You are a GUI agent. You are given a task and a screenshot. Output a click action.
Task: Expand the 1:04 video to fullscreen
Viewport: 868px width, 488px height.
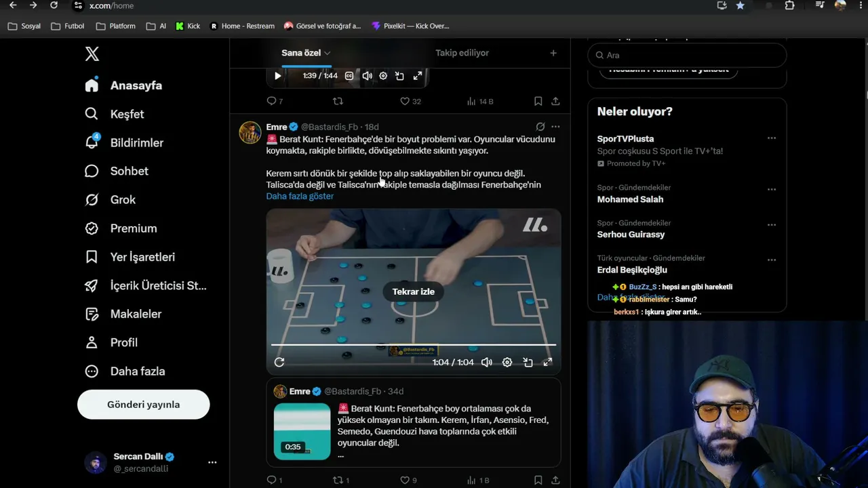click(547, 362)
